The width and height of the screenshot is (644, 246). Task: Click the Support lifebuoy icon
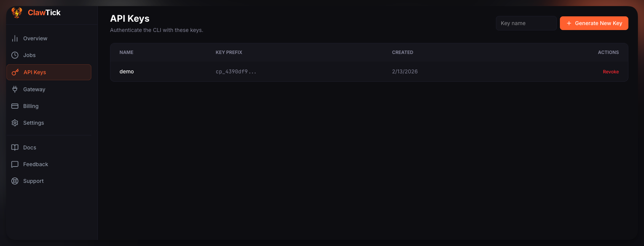point(15,181)
